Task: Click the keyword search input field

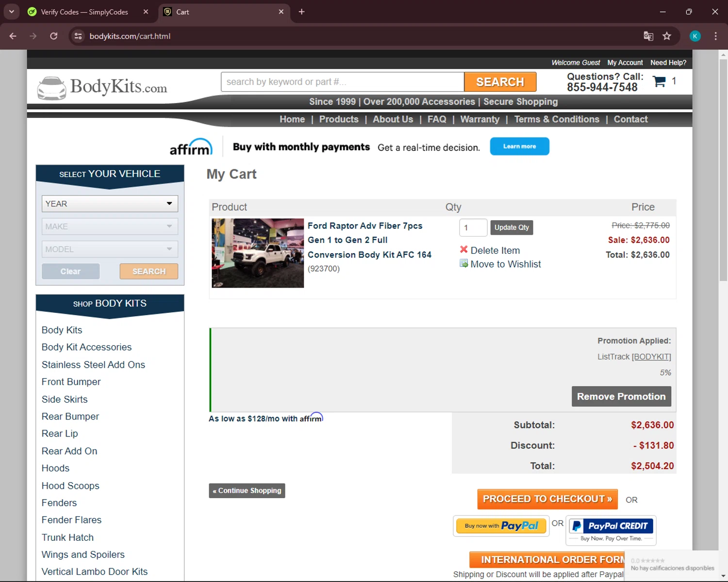Action: [x=343, y=82]
